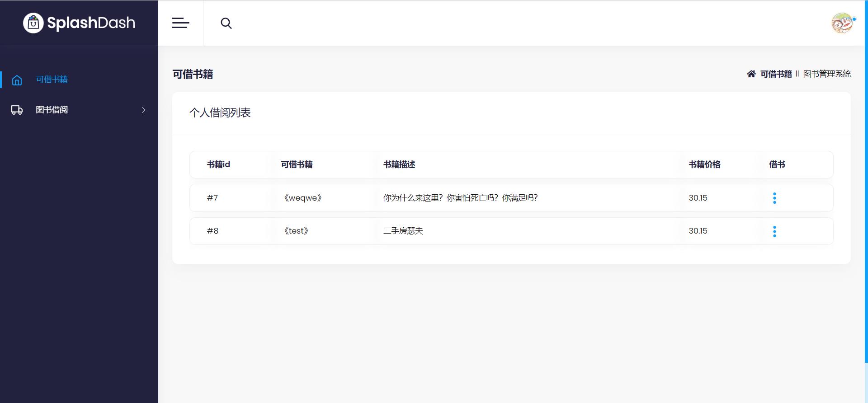
Task: Click the SplashDash shopping bag logo icon
Action: pyautogui.click(x=33, y=23)
